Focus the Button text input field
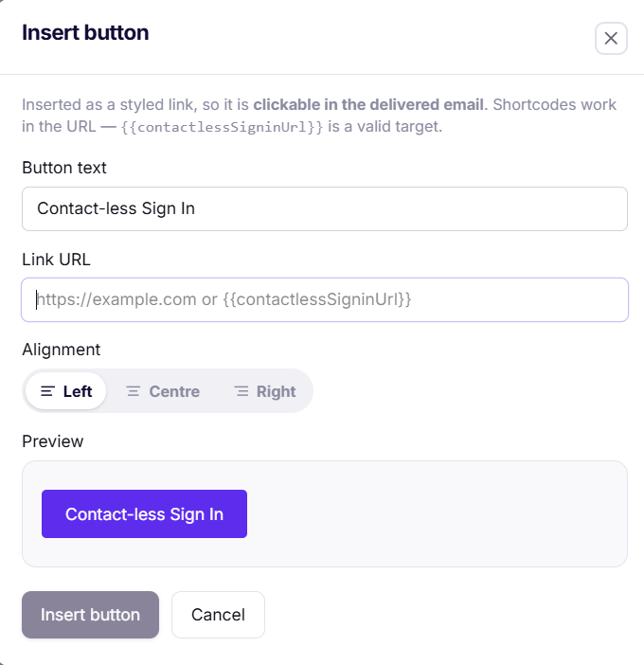 [325, 208]
